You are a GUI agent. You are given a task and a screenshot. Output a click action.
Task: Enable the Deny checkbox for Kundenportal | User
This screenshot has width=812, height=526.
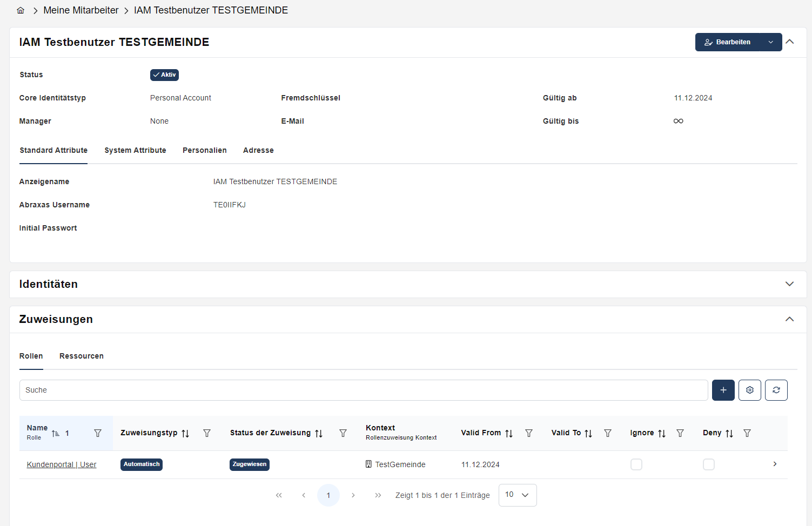[709, 464]
